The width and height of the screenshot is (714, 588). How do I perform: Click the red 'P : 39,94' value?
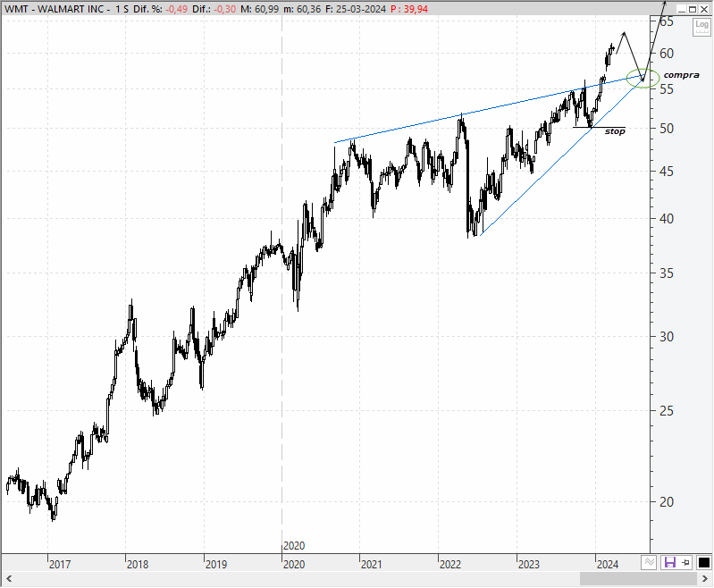tap(409, 9)
